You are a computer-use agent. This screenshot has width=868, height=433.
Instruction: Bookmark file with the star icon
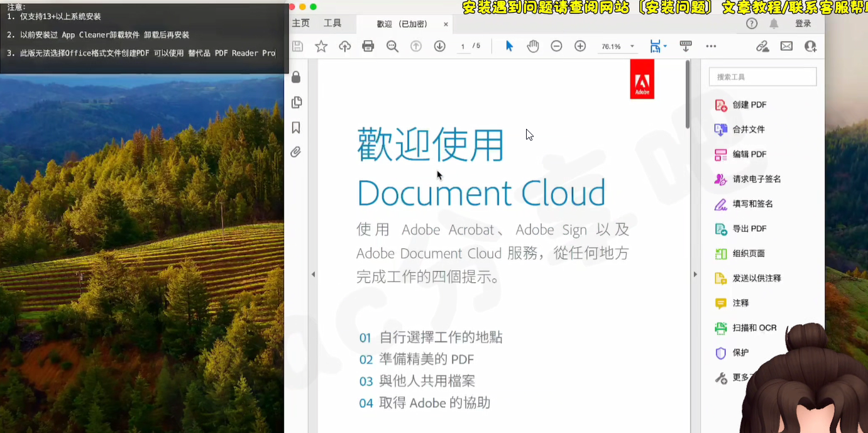pyautogui.click(x=321, y=46)
